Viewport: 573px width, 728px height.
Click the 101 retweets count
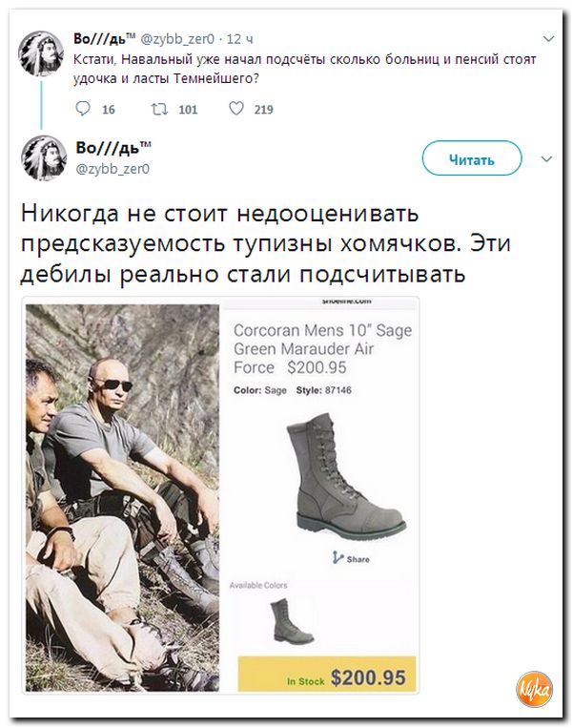(188, 110)
